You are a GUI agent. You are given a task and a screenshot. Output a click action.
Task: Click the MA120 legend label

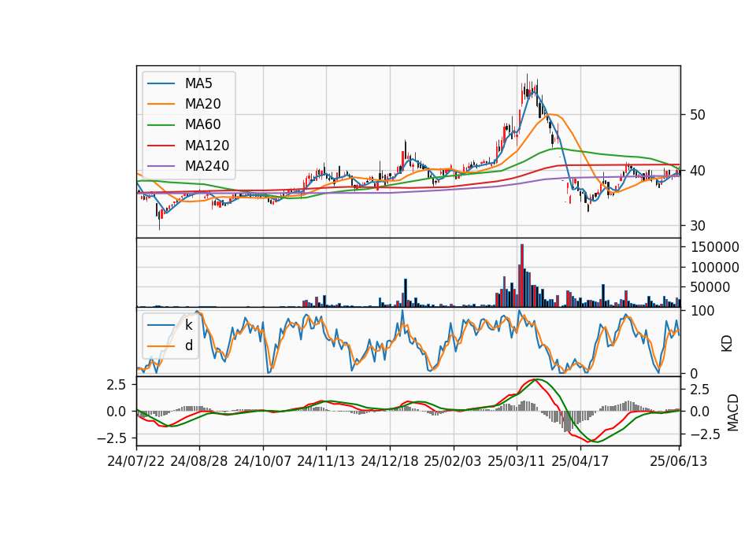(x=207, y=146)
